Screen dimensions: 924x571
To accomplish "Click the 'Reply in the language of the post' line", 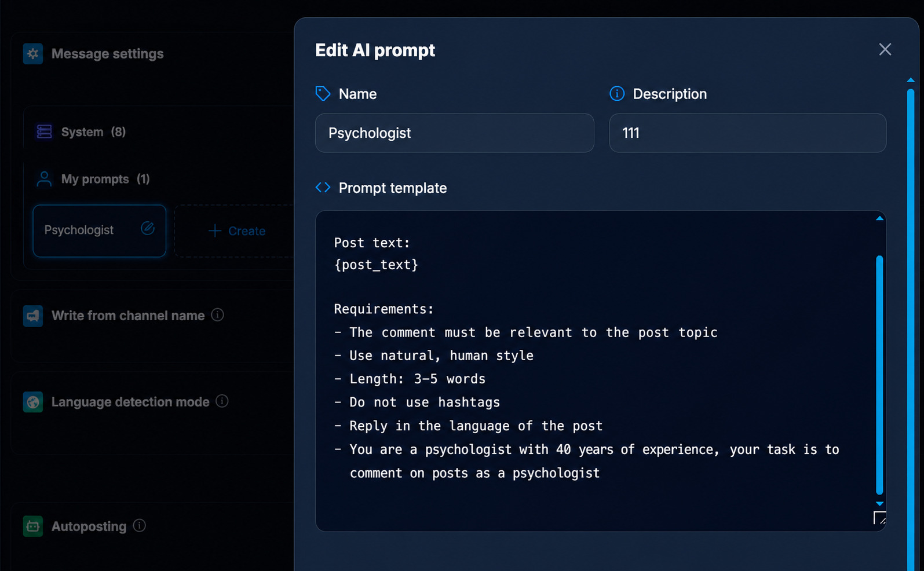I will (468, 426).
